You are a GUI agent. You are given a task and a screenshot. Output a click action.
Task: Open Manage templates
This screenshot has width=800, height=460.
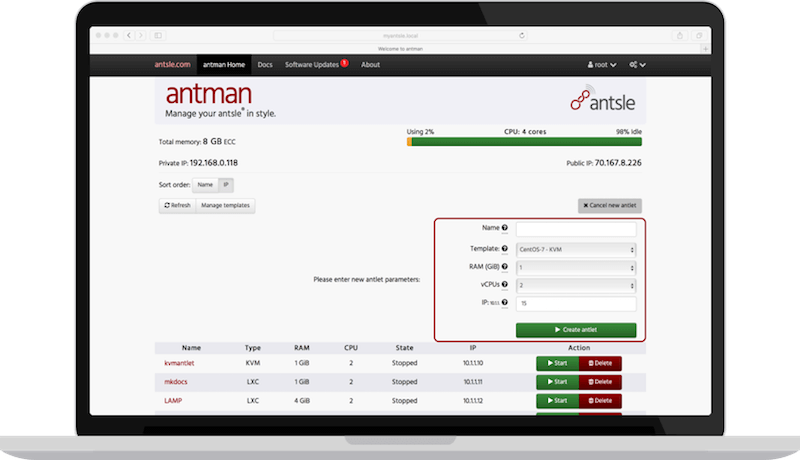(x=226, y=206)
